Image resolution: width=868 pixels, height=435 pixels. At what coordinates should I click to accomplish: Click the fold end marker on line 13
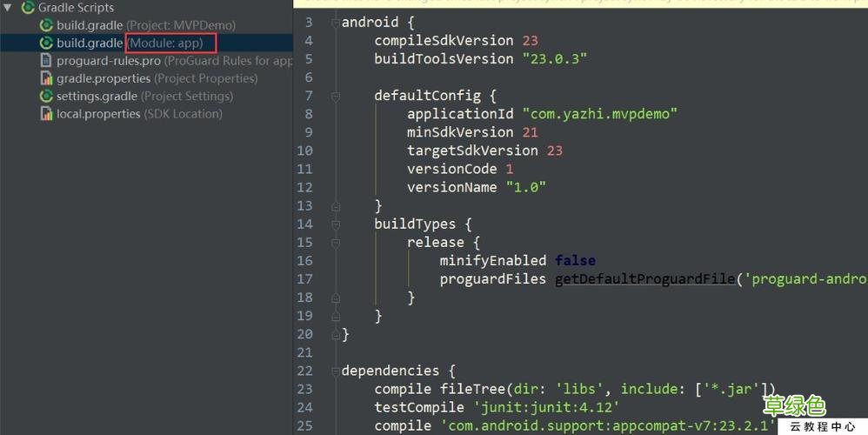[x=335, y=206]
